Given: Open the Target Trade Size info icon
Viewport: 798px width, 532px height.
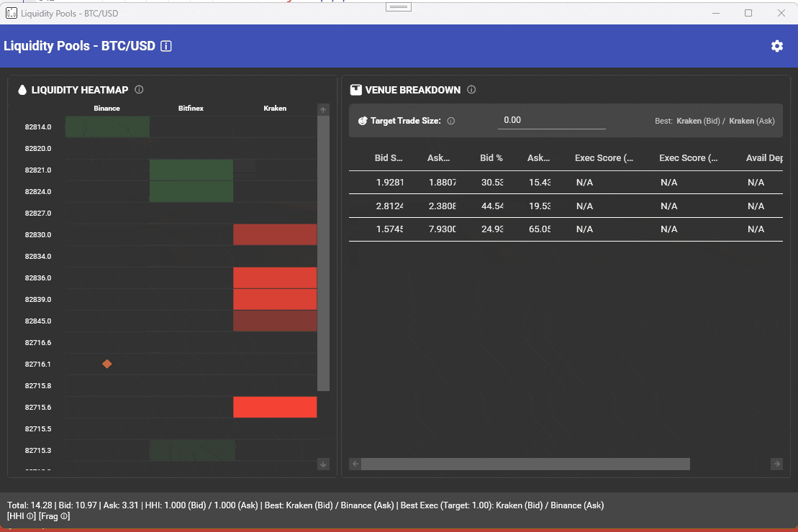Looking at the screenshot, I should point(451,120).
